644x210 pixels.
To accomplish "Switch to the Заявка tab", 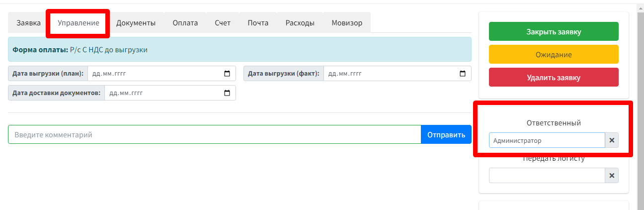I will (29, 22).
